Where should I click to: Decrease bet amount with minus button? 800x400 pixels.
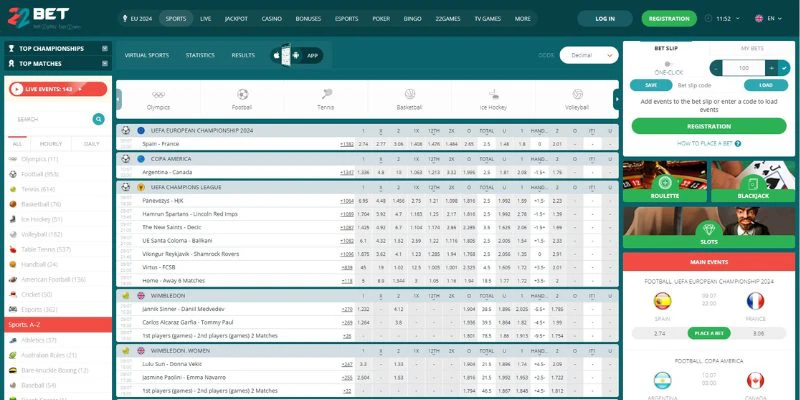click(x=716, y=68)
